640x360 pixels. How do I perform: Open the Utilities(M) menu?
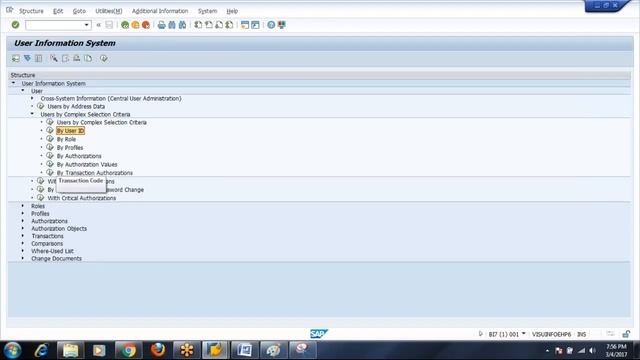coord(109,11)
